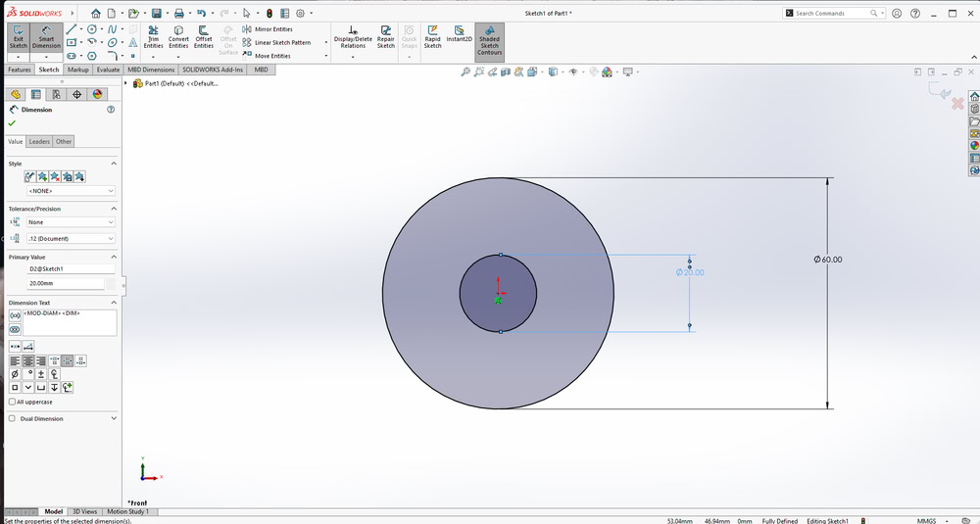Click the Repair Sketch tool
Viewport: 980px width, 524px height.
point(385,37)
